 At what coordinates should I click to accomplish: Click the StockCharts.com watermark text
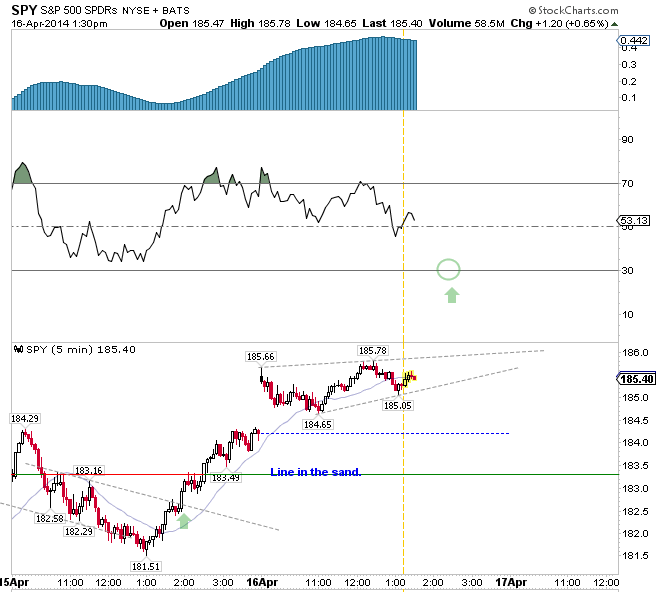[573, 10]
